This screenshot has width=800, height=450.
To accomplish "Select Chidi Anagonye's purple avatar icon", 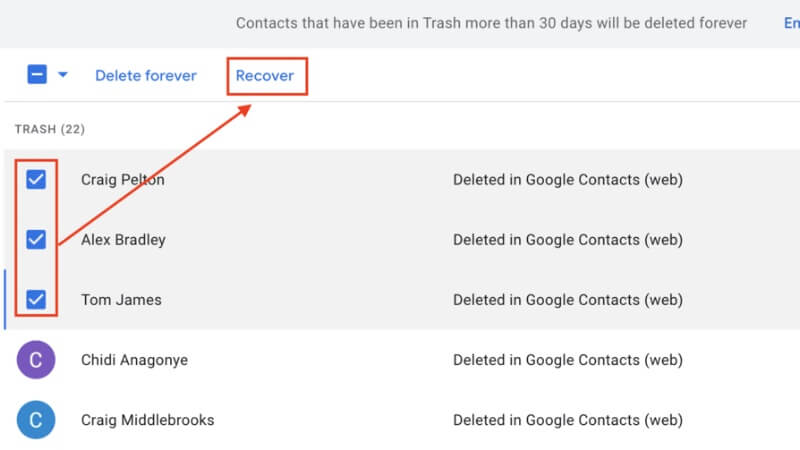I will (x=36, y=360).
